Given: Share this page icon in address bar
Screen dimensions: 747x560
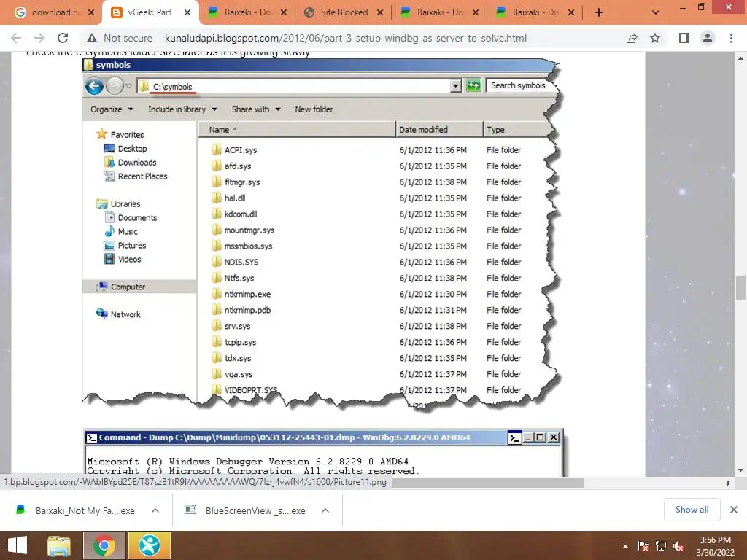Looking at the screenshot, I should click(x=632, y=38).
